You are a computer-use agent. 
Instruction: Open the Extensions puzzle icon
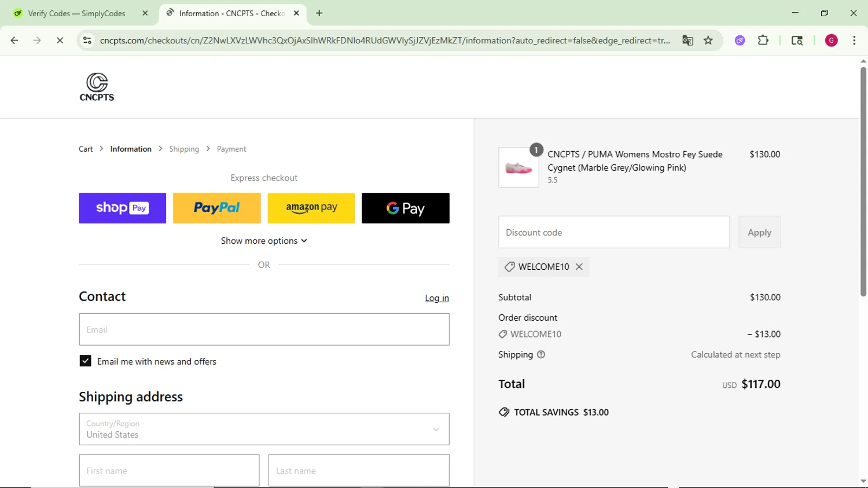click(763, 41)
